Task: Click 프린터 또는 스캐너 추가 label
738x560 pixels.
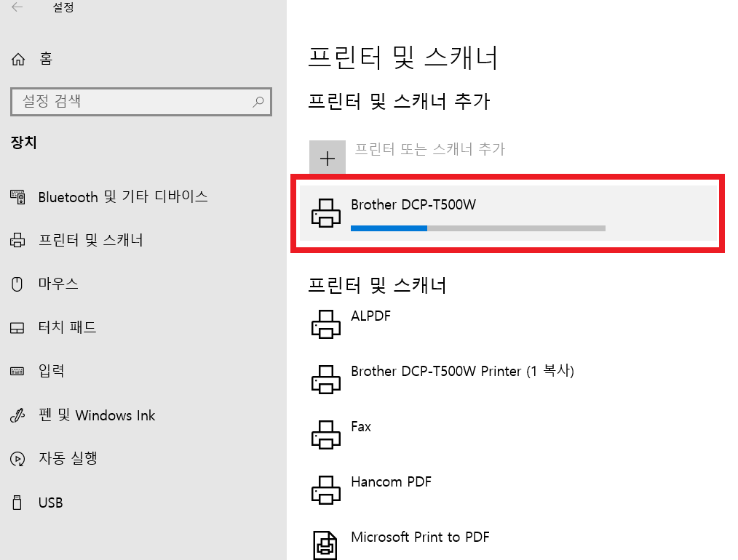Action: (429, 150)
